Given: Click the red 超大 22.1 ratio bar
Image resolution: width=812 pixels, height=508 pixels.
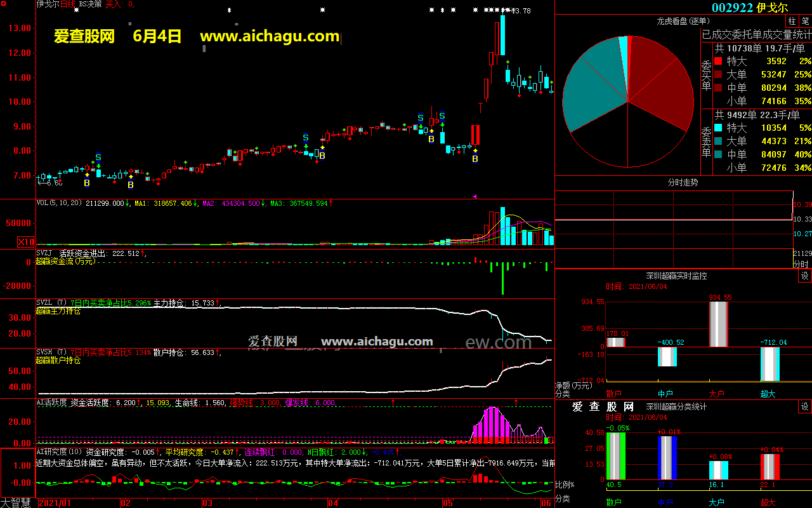Looking at the screenshot, I should pos(769,467).
